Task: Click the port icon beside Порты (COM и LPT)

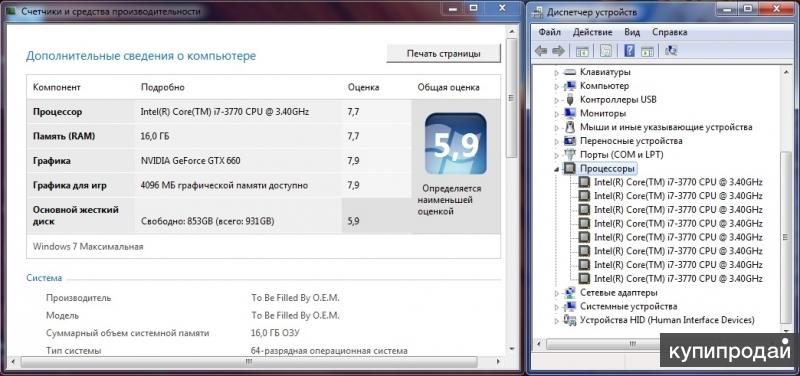Action: [x=569, y=154]
